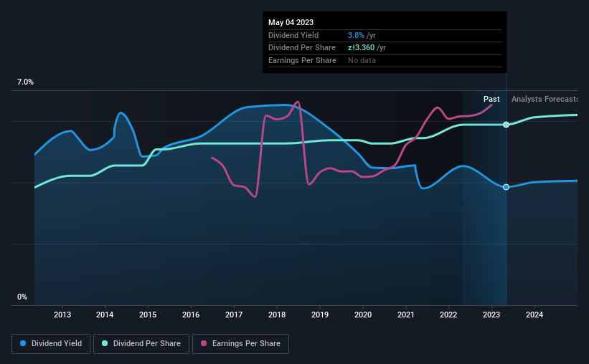The width and height of the screenshot is (589, 364).
Task: Click the 2013 x-axis label
Action: click(62, 315)
